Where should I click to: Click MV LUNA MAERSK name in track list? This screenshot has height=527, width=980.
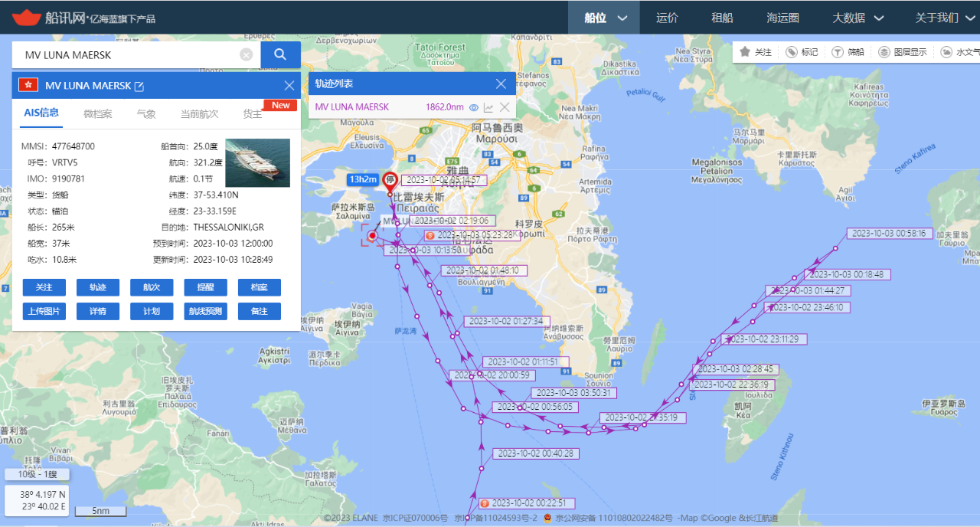(x=352, y=107)
